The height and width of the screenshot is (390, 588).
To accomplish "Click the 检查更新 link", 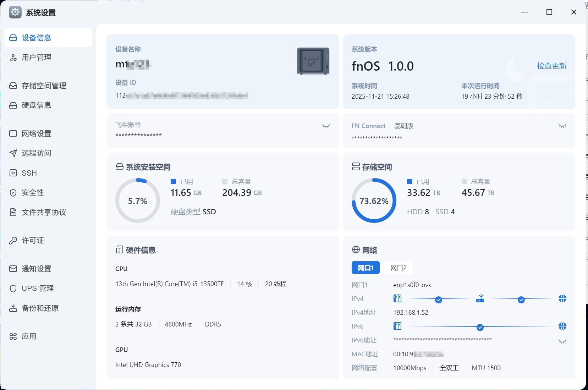I will tap(551, 66).
